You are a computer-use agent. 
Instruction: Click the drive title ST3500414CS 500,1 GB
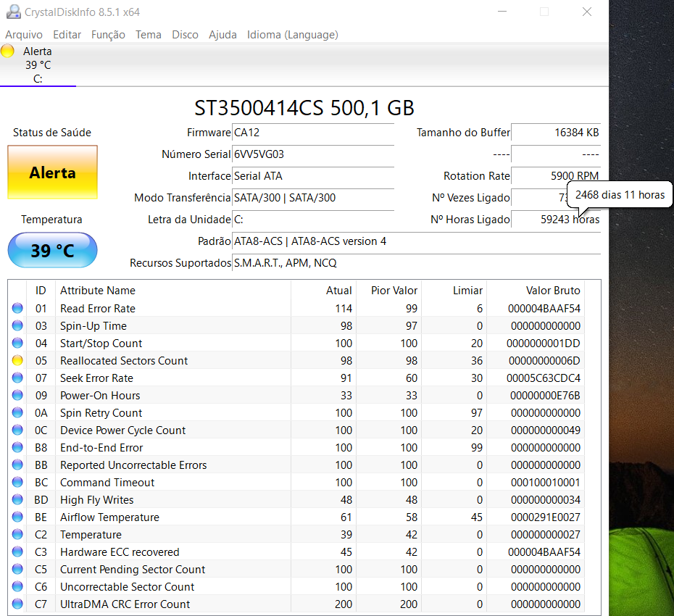tap(304, 108)
